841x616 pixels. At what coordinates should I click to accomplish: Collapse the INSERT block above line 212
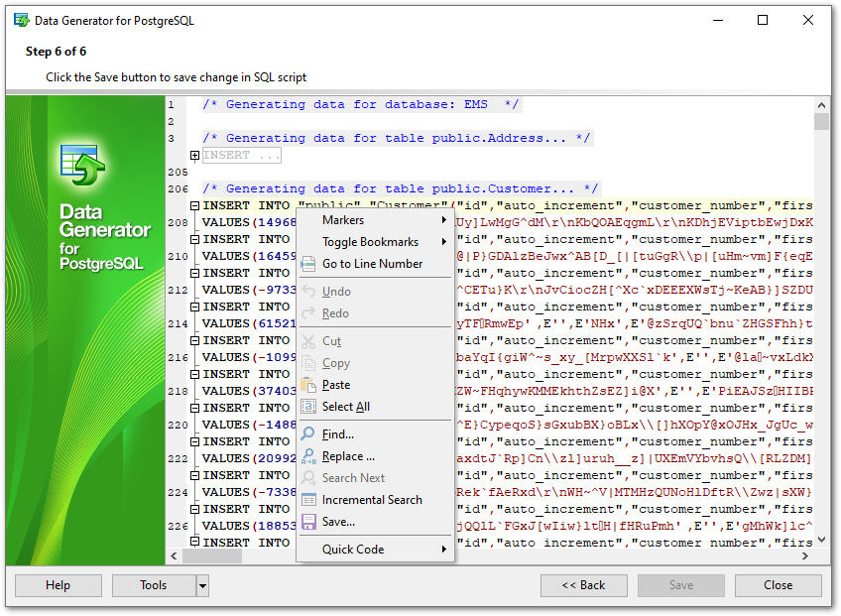click(x=194, y=273)
